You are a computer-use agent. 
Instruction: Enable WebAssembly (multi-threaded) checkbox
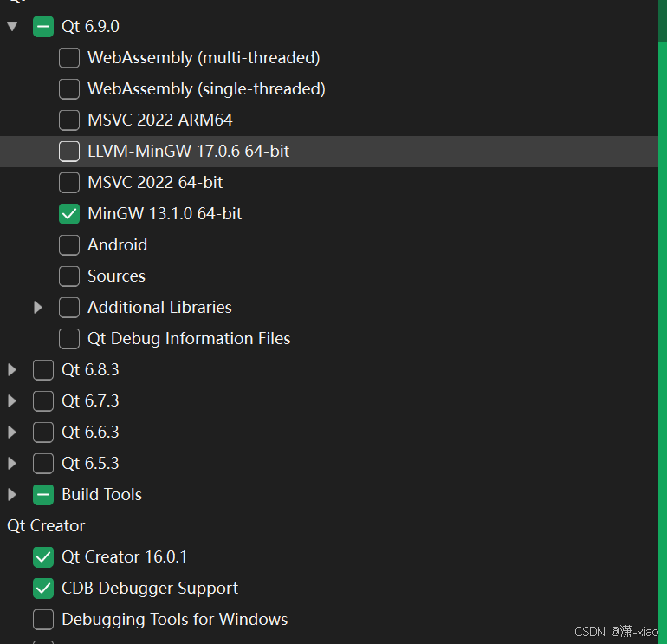(x=69, y=58)
